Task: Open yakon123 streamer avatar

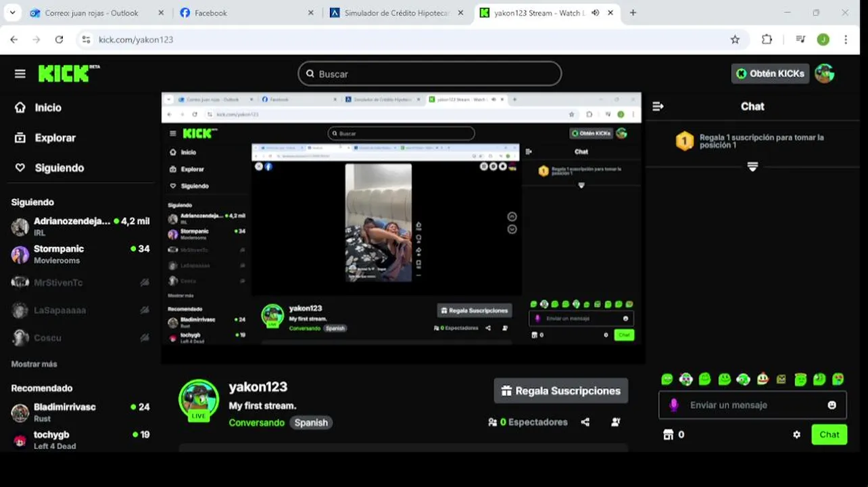Action: [x=199, y=401]
